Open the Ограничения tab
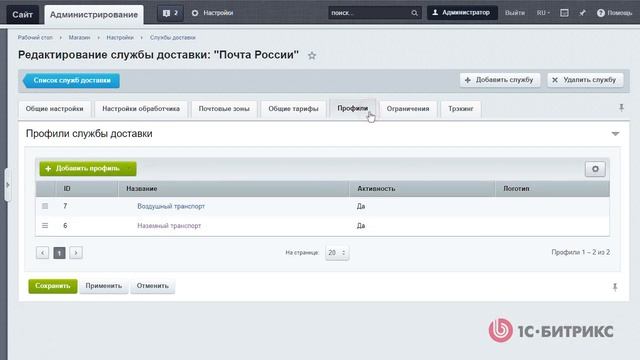 click(408, 109)
